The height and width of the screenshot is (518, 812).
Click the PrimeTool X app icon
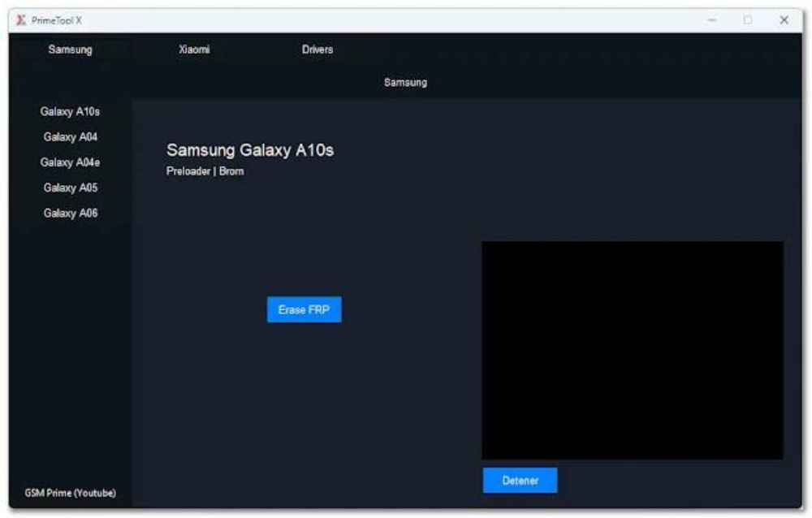click(x=21, y=20)
